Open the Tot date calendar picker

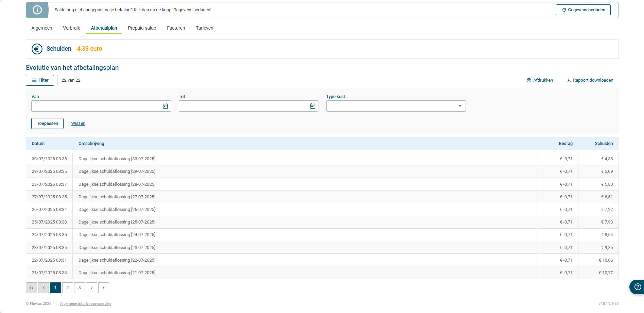click(x=313, y=106)
